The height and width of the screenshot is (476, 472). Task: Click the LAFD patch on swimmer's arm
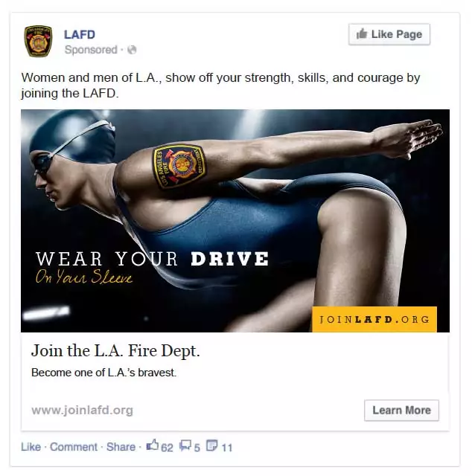pos(179,166)
